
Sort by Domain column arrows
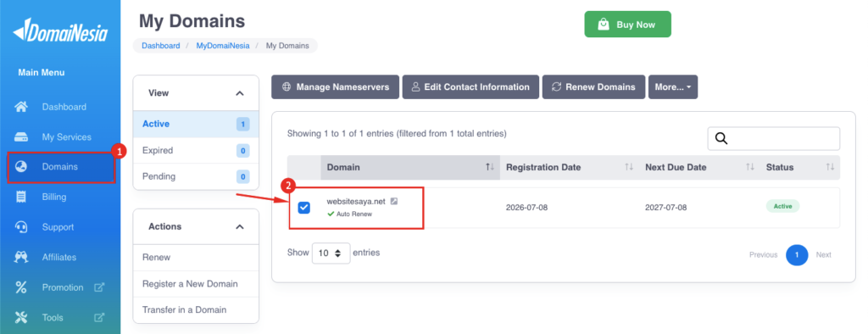(490, 167)
